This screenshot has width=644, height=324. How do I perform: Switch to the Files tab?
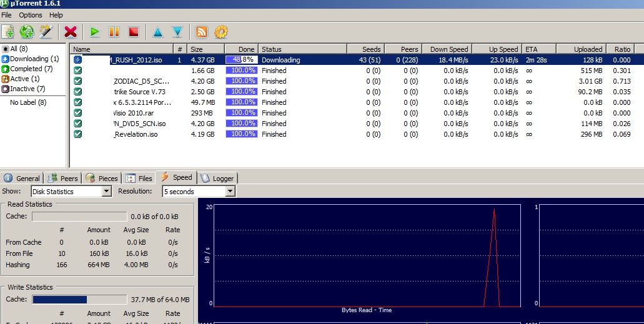[139, 178]
